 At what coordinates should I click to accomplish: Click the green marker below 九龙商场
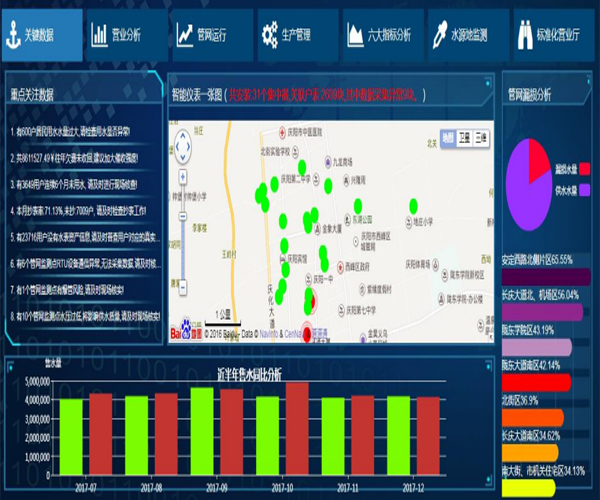tap(328, 186)
